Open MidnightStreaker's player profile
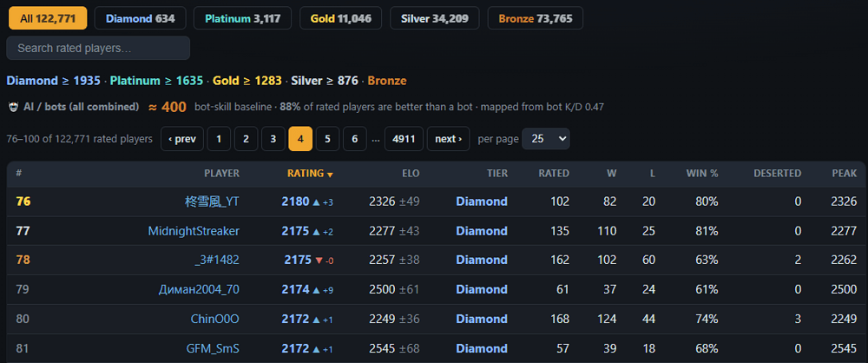The image size is (868, 363). [194, 231]
